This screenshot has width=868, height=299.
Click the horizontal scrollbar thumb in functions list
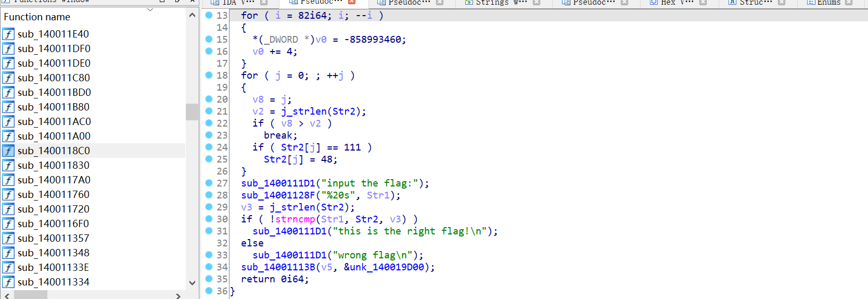pos(30,295)
